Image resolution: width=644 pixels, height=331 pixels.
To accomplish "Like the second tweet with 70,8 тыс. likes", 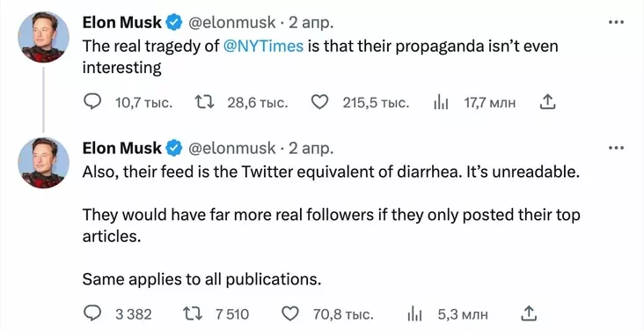I will click(290, 314).
